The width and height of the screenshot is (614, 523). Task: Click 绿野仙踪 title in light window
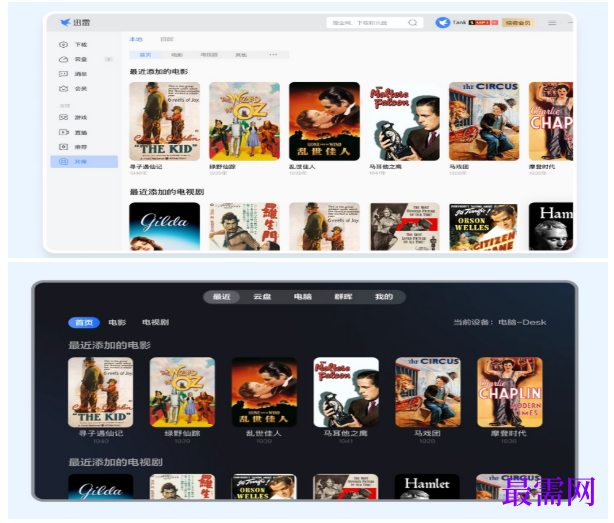[222, 167]
